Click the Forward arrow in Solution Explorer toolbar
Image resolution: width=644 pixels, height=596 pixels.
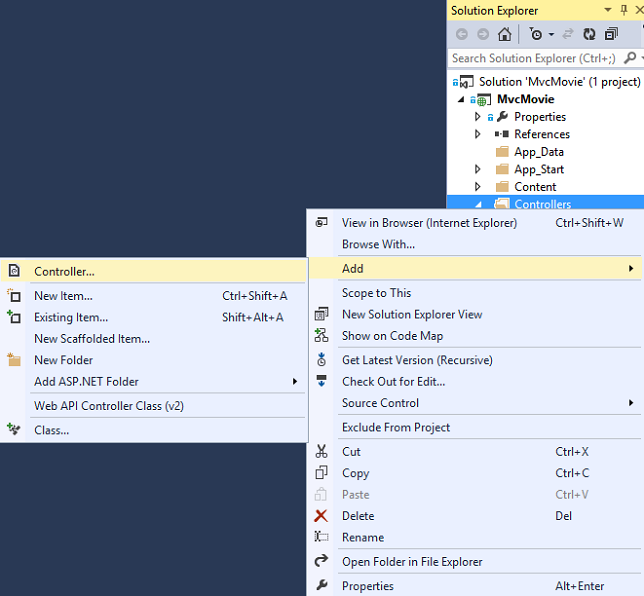pos(483,34)
